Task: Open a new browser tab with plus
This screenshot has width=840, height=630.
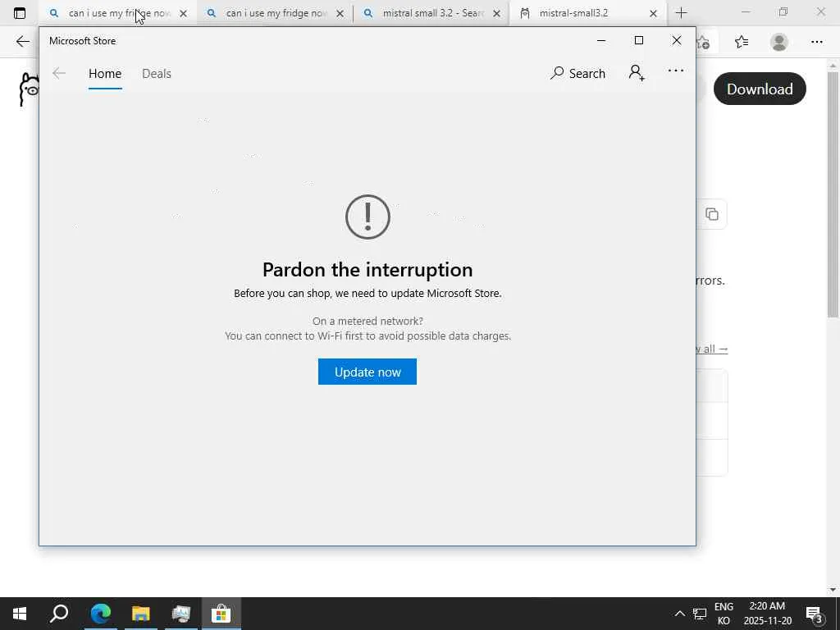Action: tap(681, 13)
